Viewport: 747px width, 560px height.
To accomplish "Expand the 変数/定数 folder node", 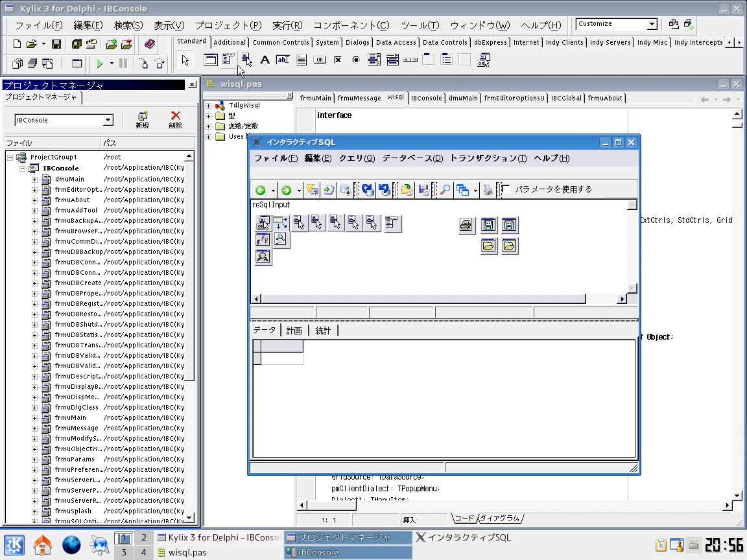I will click(208, 126).
